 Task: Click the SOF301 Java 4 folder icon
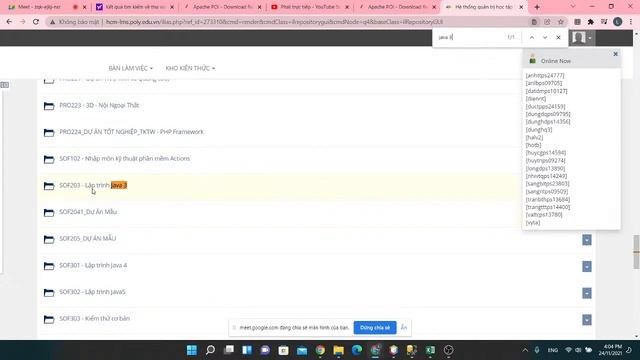pos(49,266)
